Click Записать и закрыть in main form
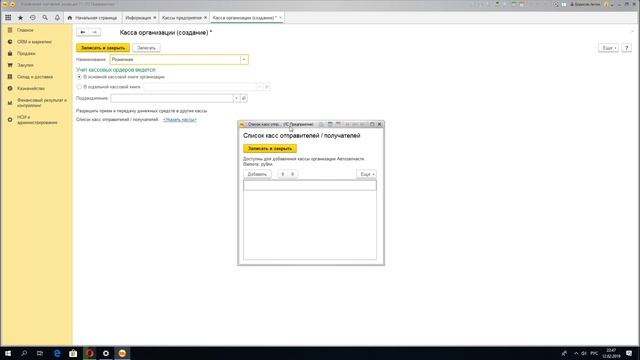640x360 pixels. click(x=103, y=48)
